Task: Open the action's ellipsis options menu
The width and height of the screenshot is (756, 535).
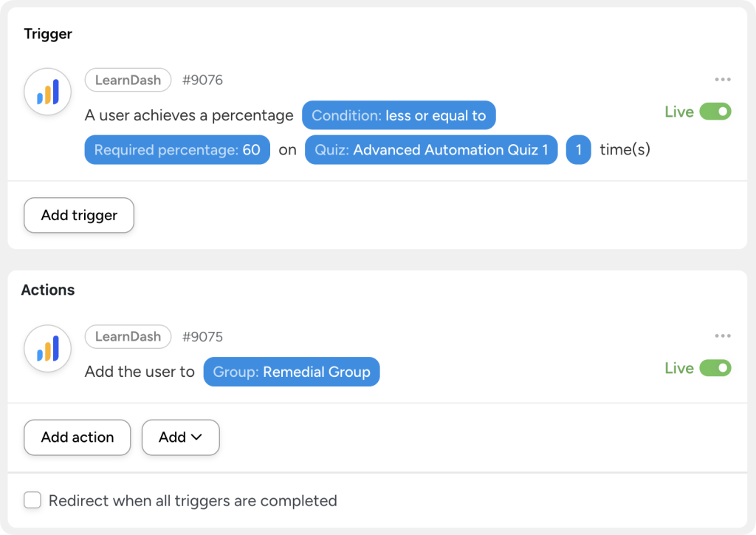Action: coord(722,335)
